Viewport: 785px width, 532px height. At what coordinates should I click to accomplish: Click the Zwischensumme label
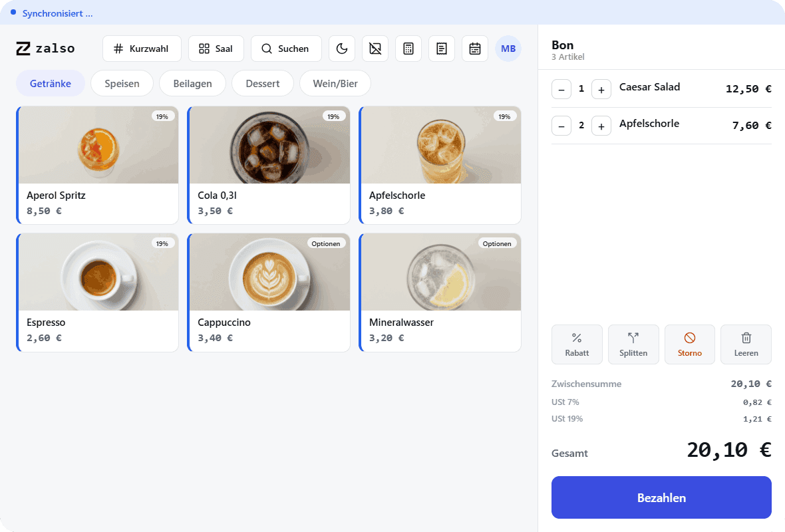click(x=586, y=384)
